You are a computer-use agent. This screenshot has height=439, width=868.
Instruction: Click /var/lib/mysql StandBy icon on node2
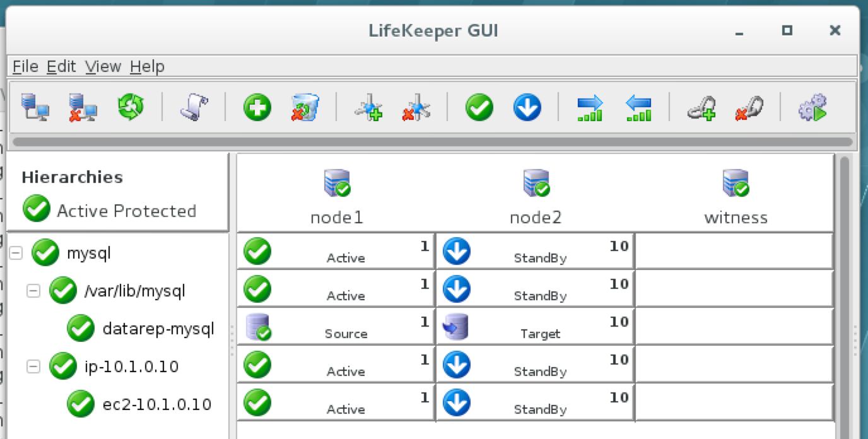tap(457, 289)
